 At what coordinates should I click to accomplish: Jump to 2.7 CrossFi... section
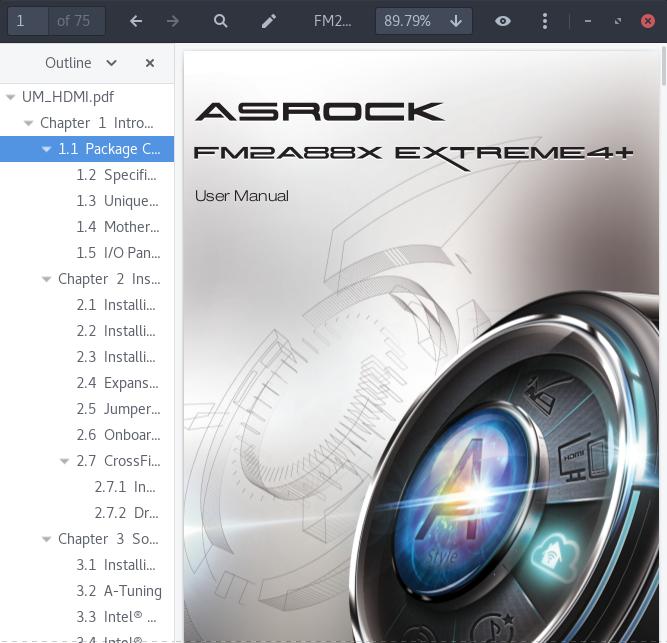pyautogui.click(x=118, y=461)
